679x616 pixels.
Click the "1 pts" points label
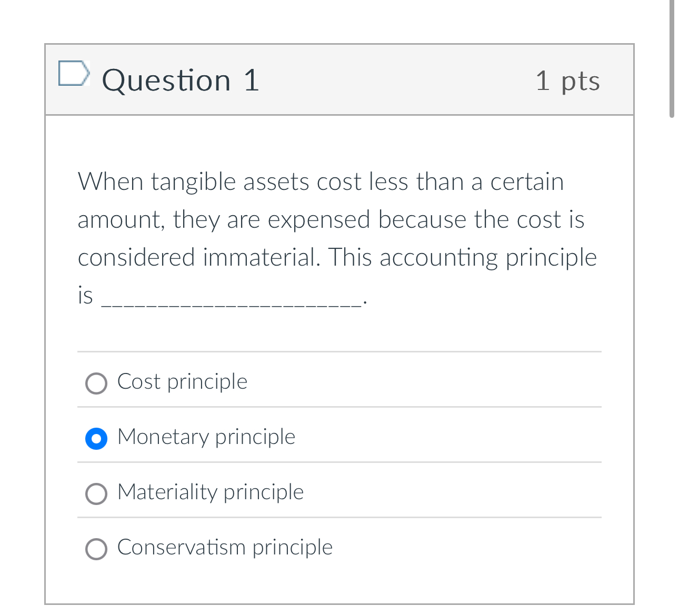click(x=568, y=80)
